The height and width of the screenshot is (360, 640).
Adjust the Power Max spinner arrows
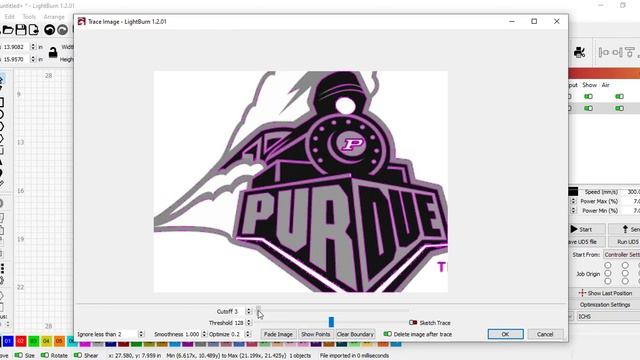pyautogui.click(x=573, y=201)
